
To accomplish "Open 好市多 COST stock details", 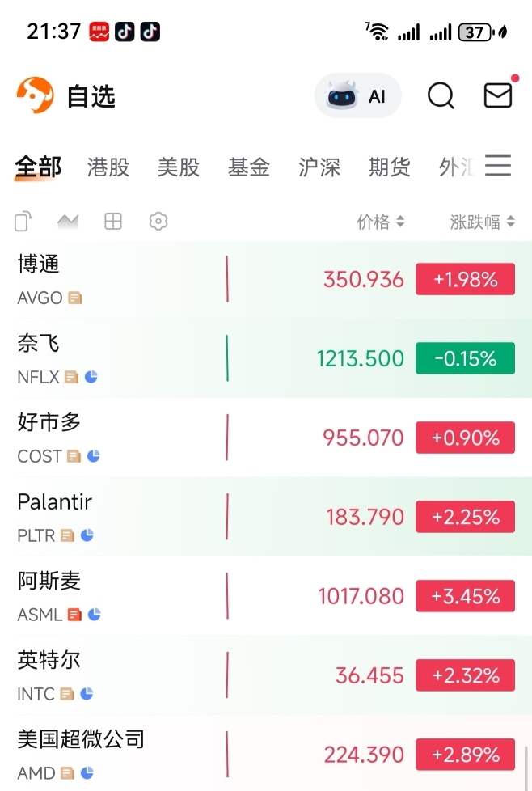I will click(x=162, y=438).
